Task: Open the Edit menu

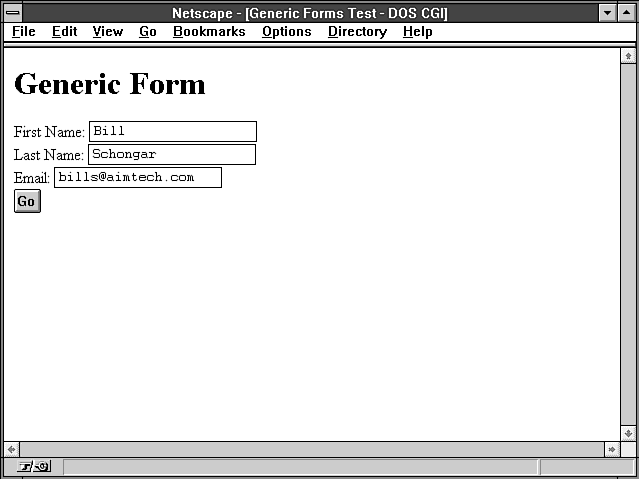Action: [64, 31]
